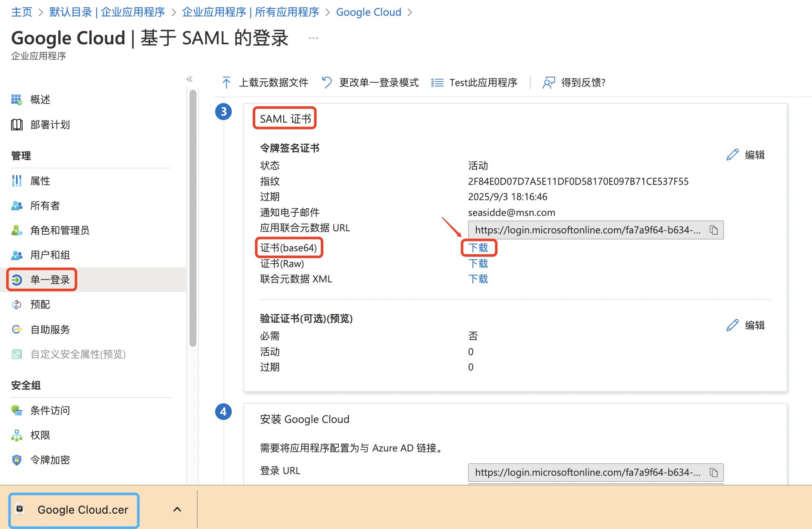The height and width of the screenshot is (529, 812).
Task: Click the 验证证书(可选)(预览) heading
Action: [x=306, y=319]
